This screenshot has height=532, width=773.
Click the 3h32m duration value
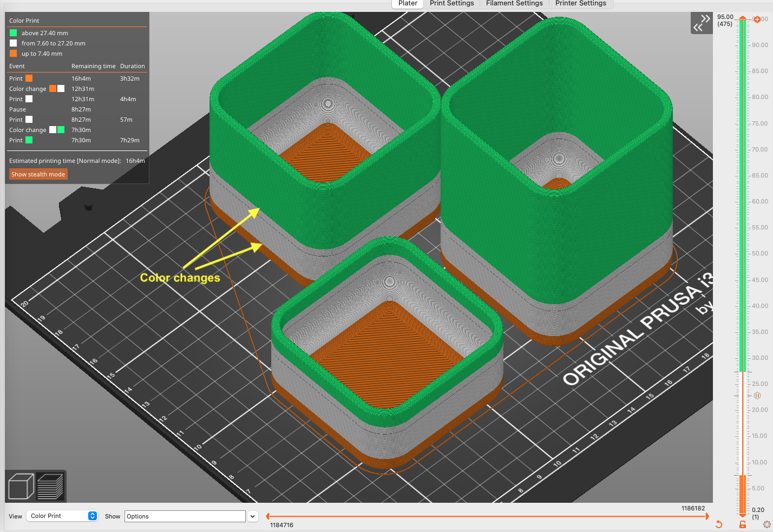(x=130, y=78)
